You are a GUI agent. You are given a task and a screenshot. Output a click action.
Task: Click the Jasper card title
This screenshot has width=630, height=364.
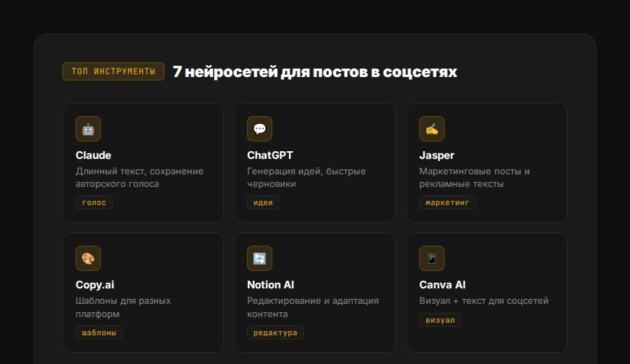[x=437, y=155]
